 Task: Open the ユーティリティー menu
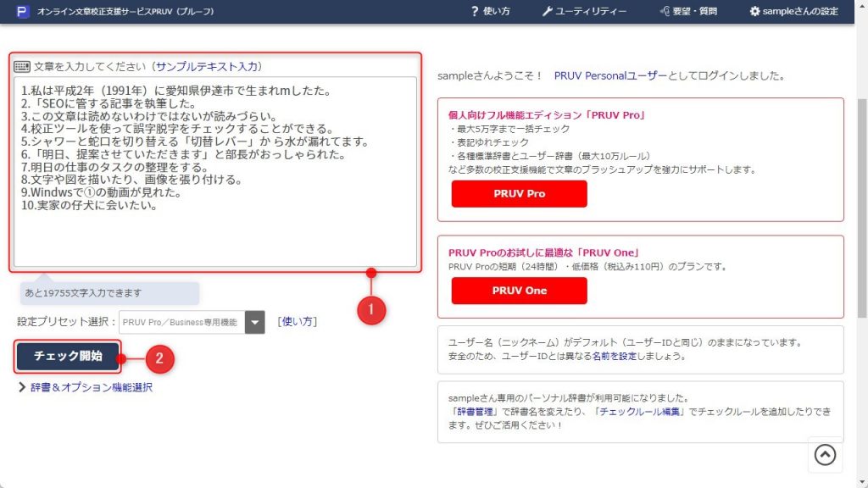(x=584, y=11)
